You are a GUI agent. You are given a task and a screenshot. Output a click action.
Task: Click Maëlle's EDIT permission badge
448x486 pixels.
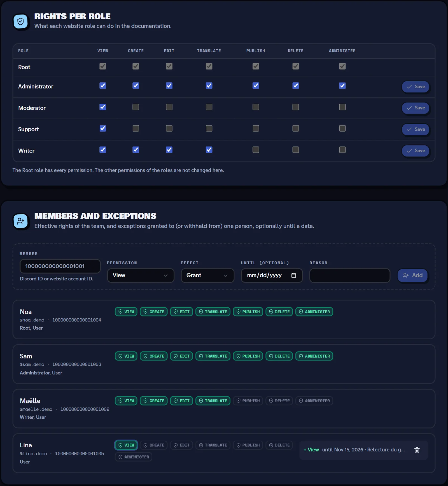pos(181,401)
